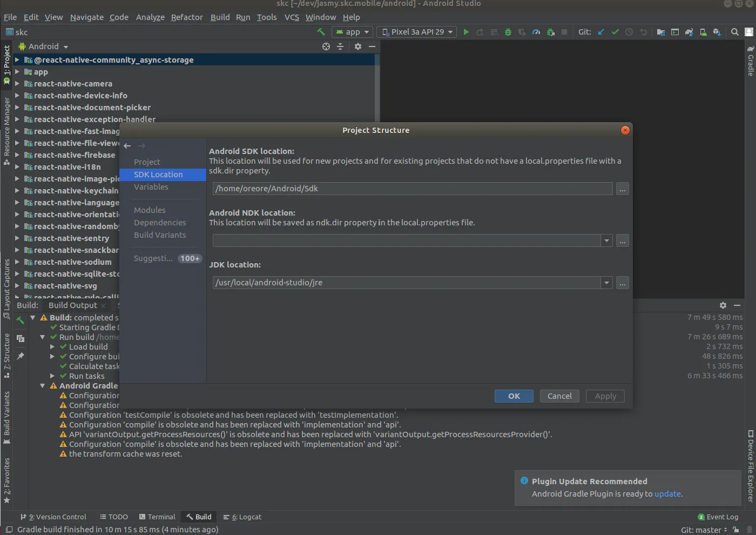Open the Pixel 3a API 29 device dropdown
Viewport: 756px width, 535px height.
pos(416,32)
